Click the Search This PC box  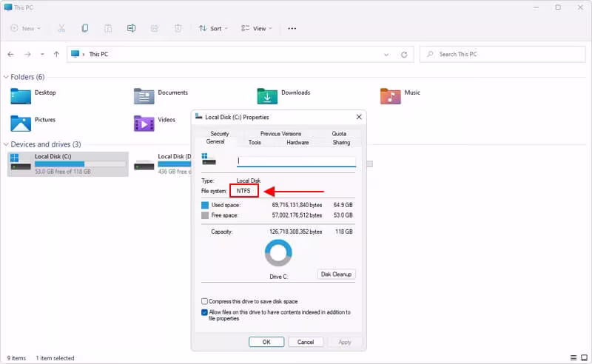502,54
